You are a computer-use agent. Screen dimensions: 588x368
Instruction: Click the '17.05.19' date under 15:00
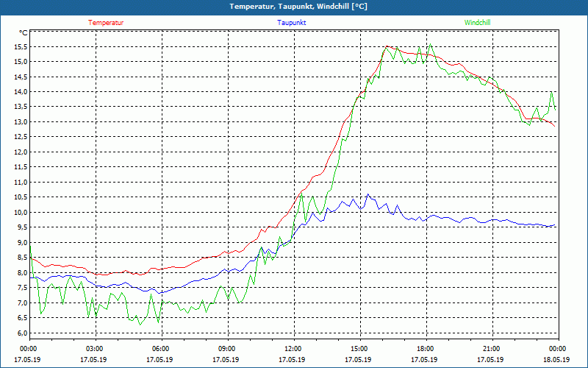tap(358, 360)
